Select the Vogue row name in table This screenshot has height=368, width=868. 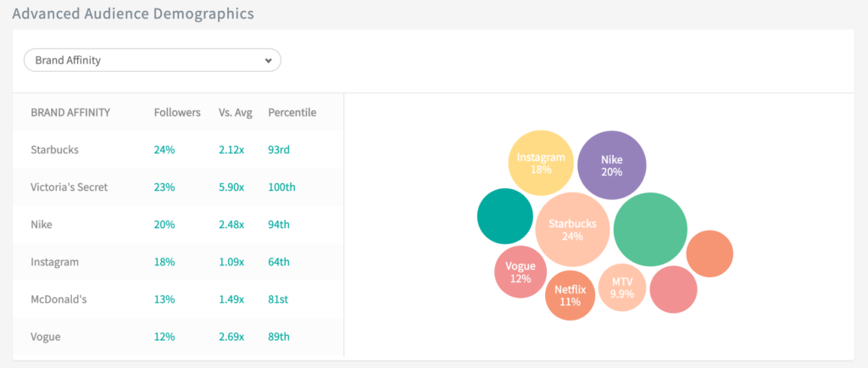pos(44,337)
